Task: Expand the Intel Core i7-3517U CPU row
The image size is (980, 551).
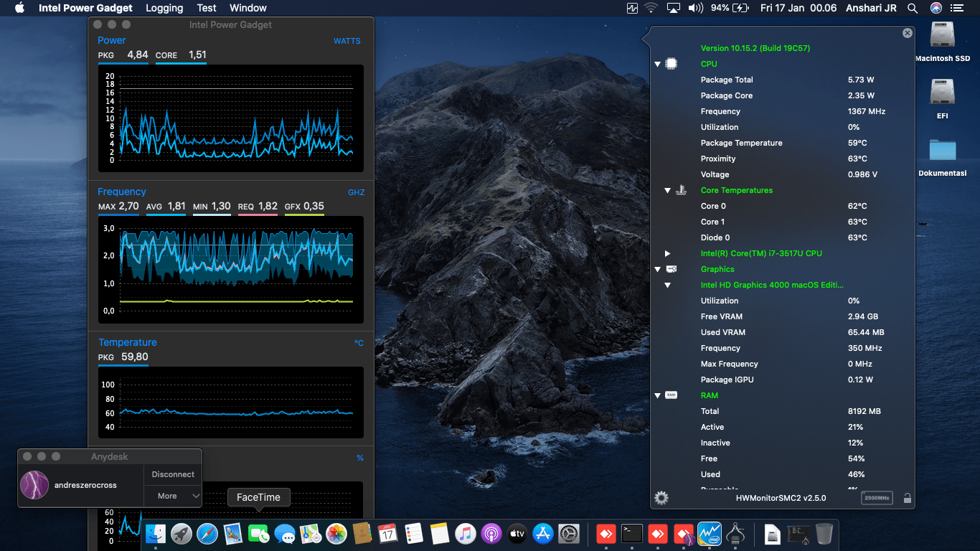Action: point(667,254)
